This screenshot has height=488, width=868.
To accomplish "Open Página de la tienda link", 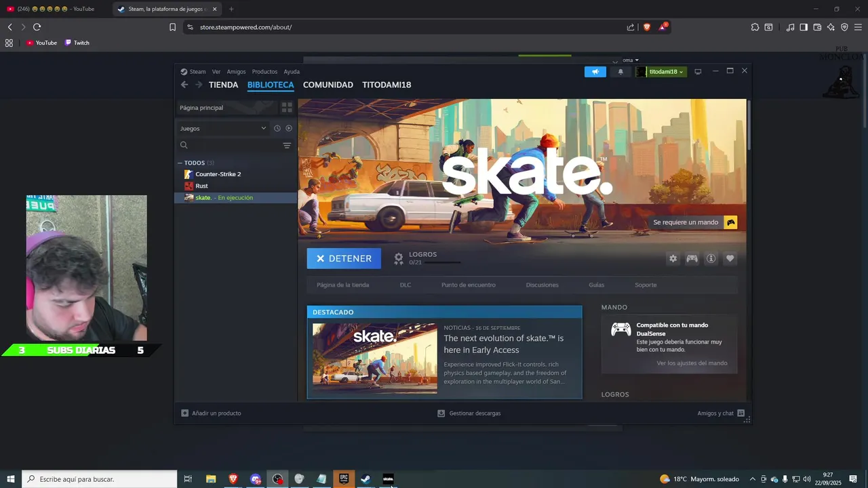I will click(342, 285).
